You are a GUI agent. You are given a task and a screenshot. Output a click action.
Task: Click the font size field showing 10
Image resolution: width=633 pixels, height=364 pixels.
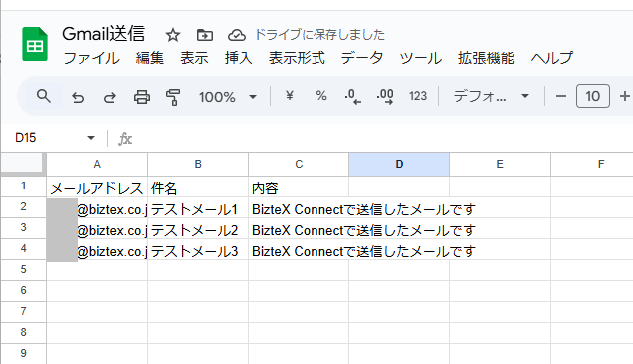593,96
